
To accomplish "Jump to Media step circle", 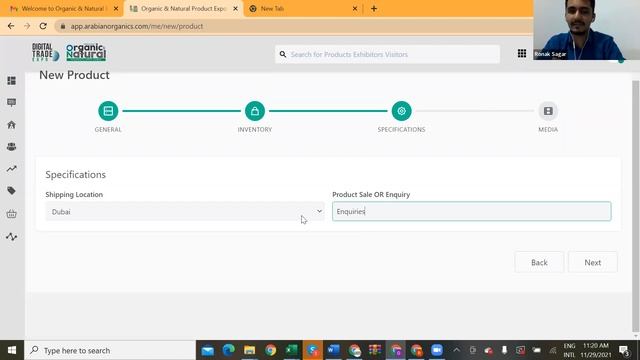I will (x=548, y=111).
